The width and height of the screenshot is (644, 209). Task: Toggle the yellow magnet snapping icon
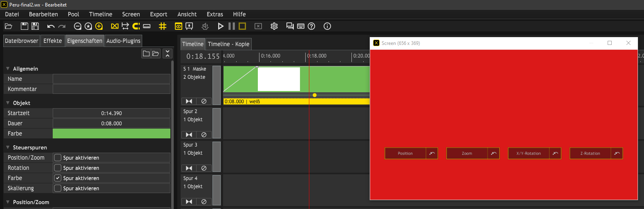click(x=136, y=26)
